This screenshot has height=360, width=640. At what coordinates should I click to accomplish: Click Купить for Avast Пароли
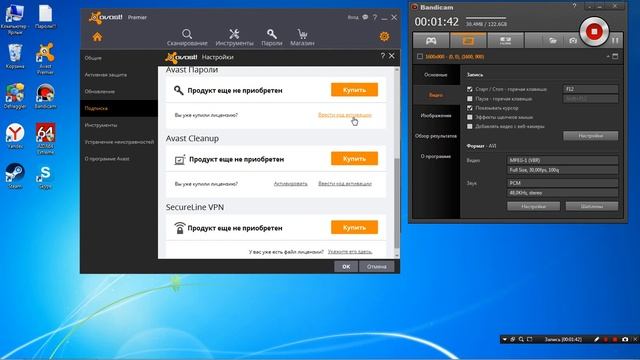click(x=354, y=90)
